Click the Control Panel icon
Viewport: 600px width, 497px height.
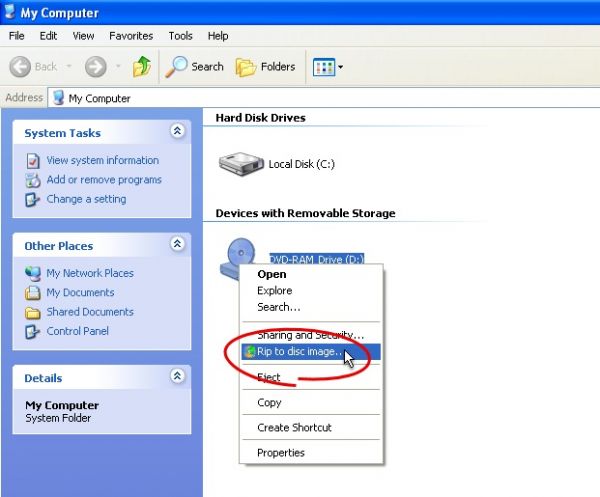click(x=33, y=331)
